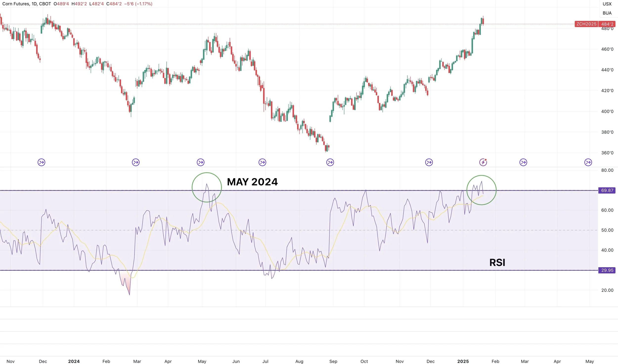The height and width of the screenshot is (364, 618).
Task: Select the 29.95 RSI lower band label
Action: point(607,270)
